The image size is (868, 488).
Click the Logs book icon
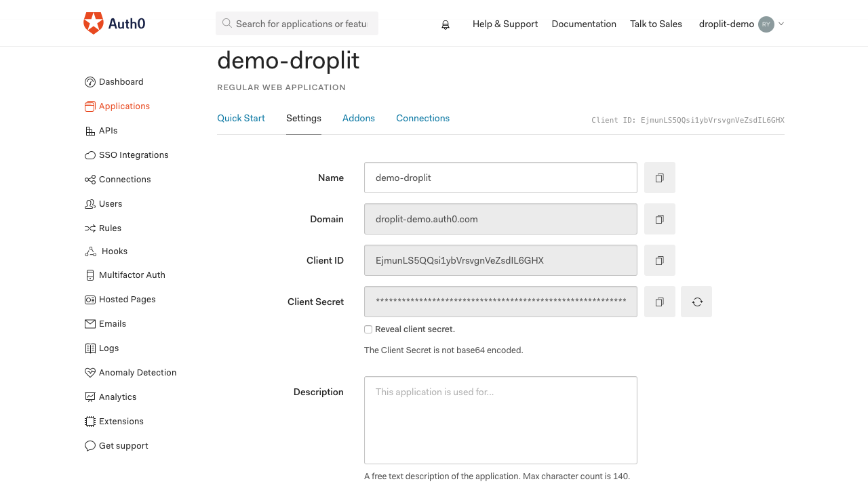(90, 348)
